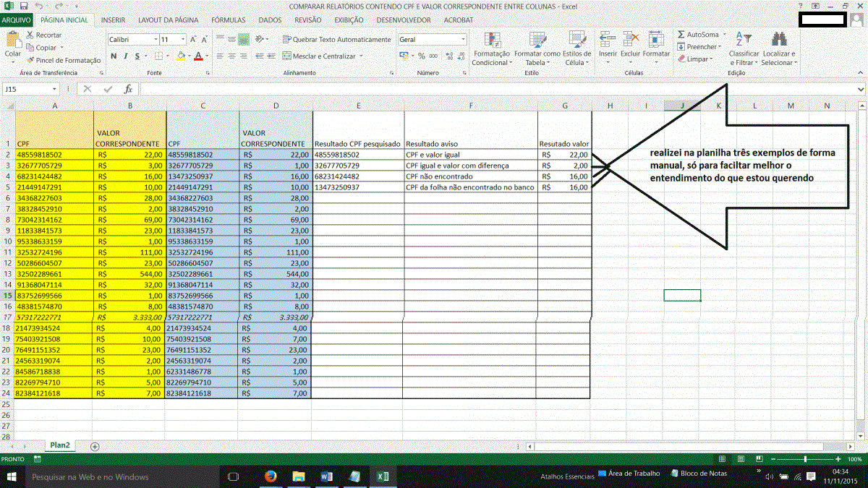Click the AutoSoma sigma icon

(681, 34)
